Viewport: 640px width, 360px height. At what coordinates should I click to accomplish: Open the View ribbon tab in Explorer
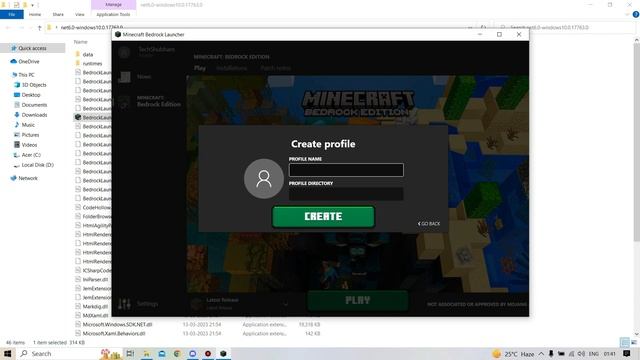pyautogui.click(x=80, y=15)
